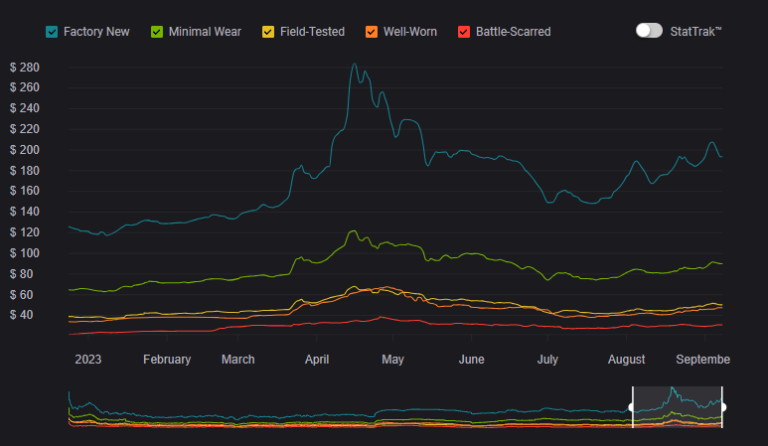This screenshot has width=768, height=446.
Task: Click the "Battle-Scarred" legend label text
Action: (513, 32)
